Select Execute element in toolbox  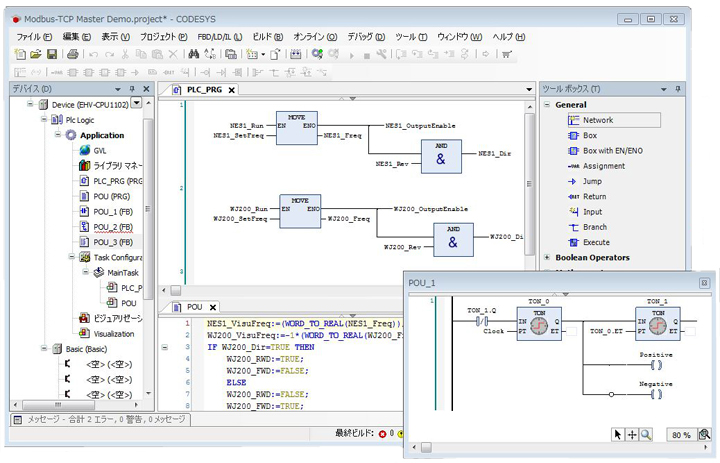click(x=589, y=242)
